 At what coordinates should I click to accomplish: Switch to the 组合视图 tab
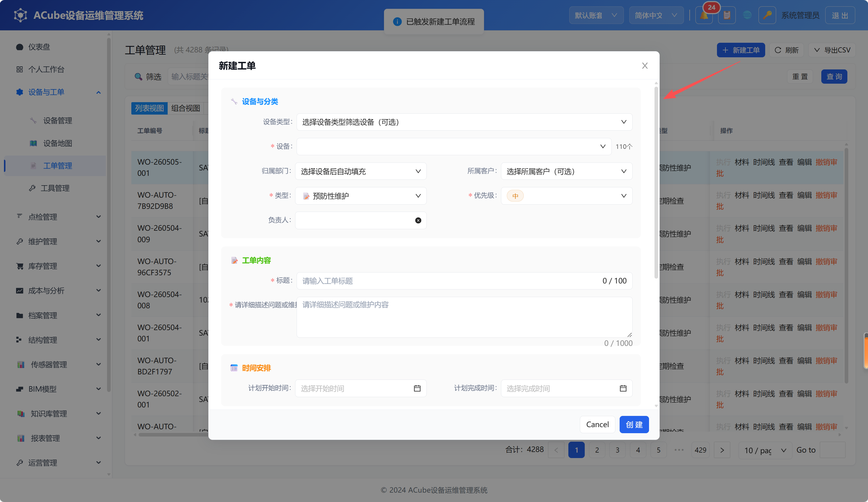pos(186,108)
